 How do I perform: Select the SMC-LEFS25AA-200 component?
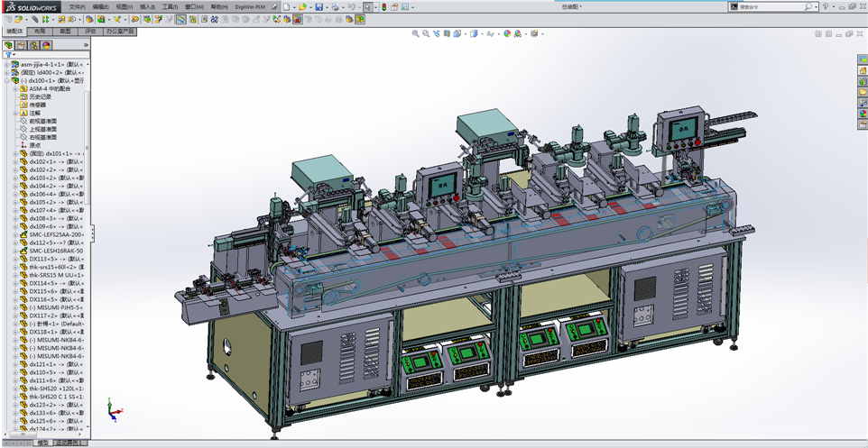56,234
